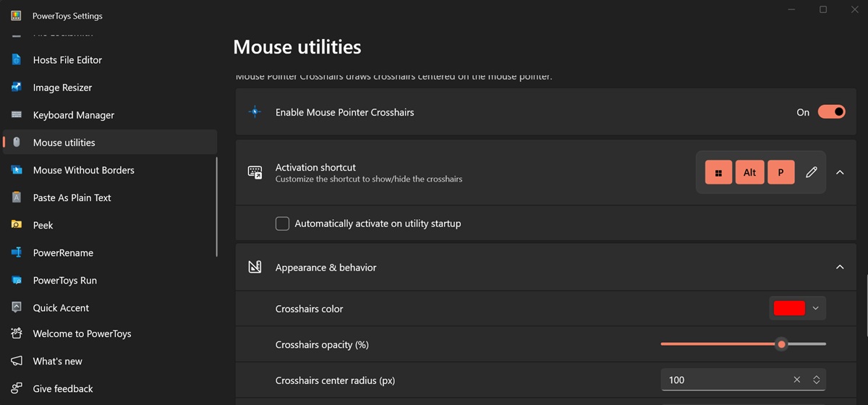The width and height of the screenshot is (868, 405).
Task: Open What's new
Action: point(110,361)
